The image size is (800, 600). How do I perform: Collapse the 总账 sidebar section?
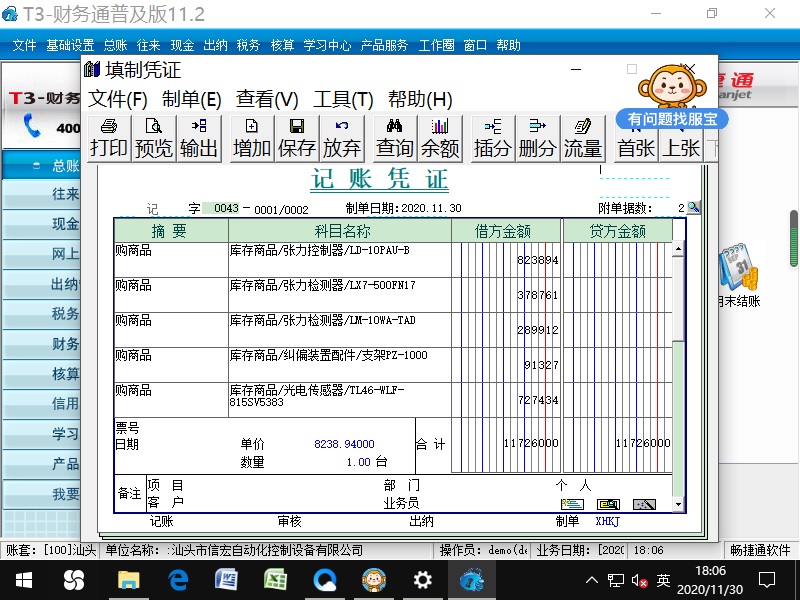coord(37,165)
